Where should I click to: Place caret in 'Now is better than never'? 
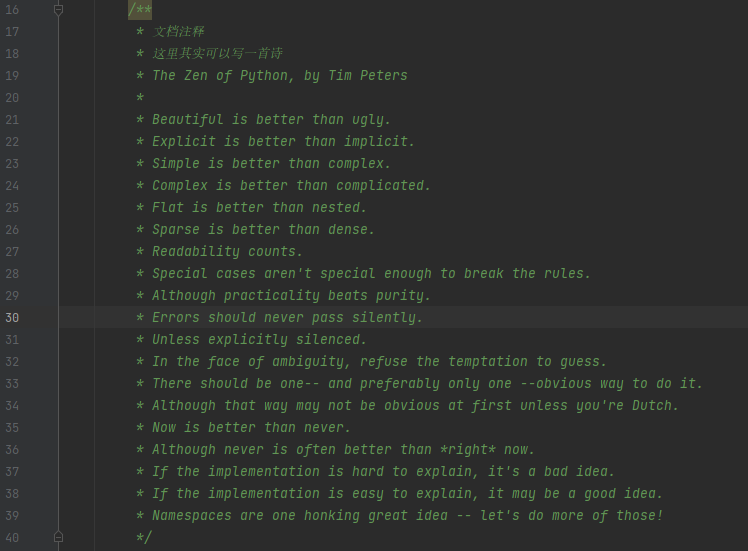tap(250, 428)
